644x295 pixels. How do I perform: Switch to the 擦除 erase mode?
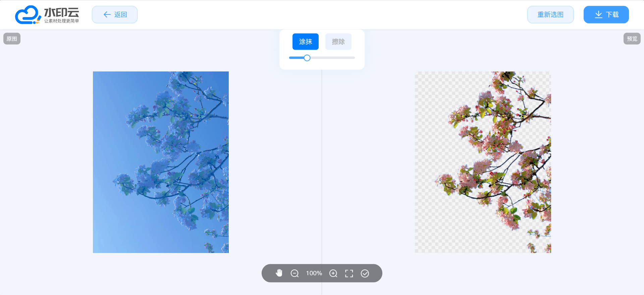tap(338, 42)
